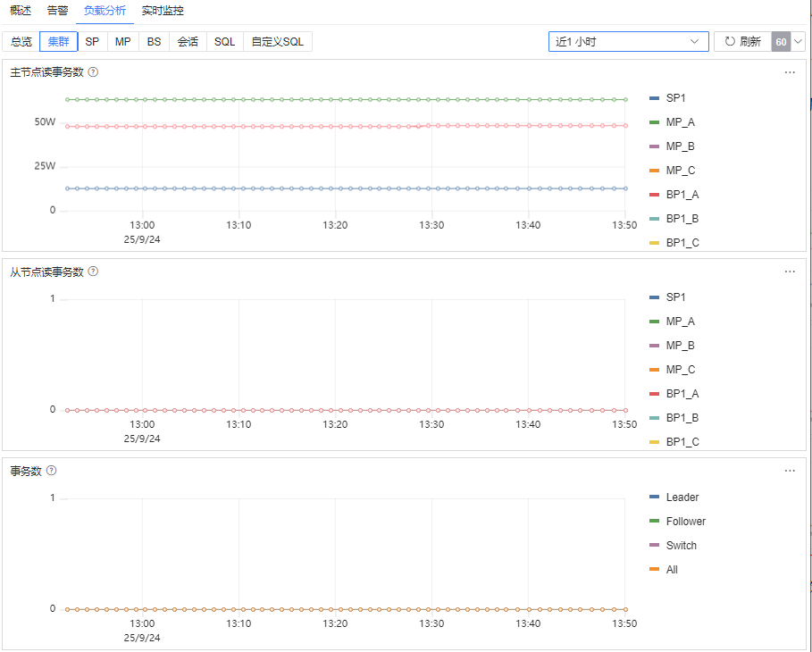Image resolution: width=812 pixels, height=652 pixels.
Task: Toggle BP1_A series in 主节点读事务数 legend
Action: [674, 195]
